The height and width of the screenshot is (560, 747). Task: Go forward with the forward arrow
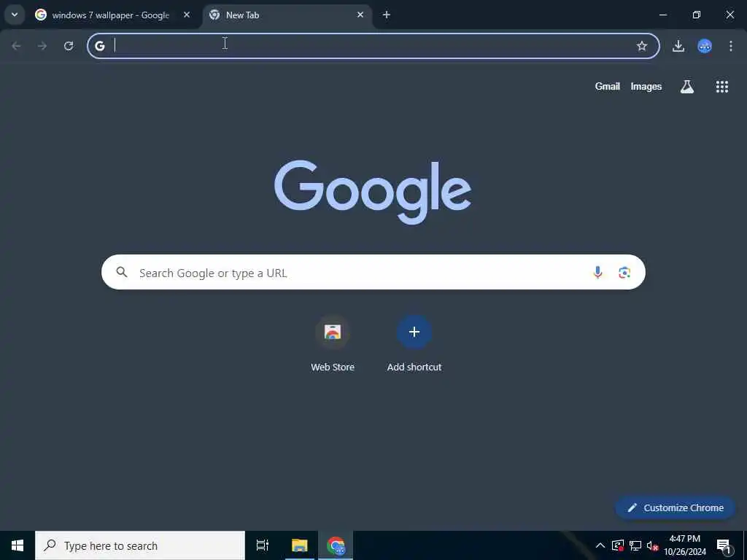point(42,46)
